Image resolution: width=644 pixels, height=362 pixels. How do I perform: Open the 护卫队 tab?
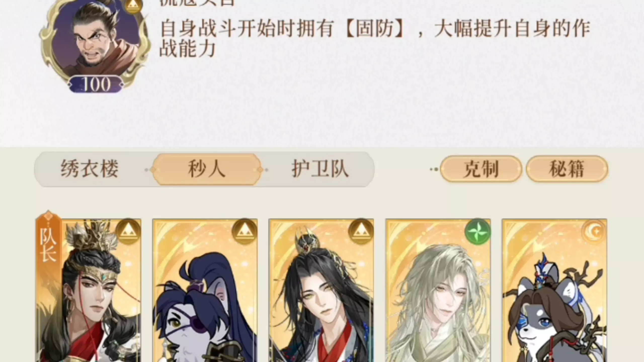[x=320, y=169]
